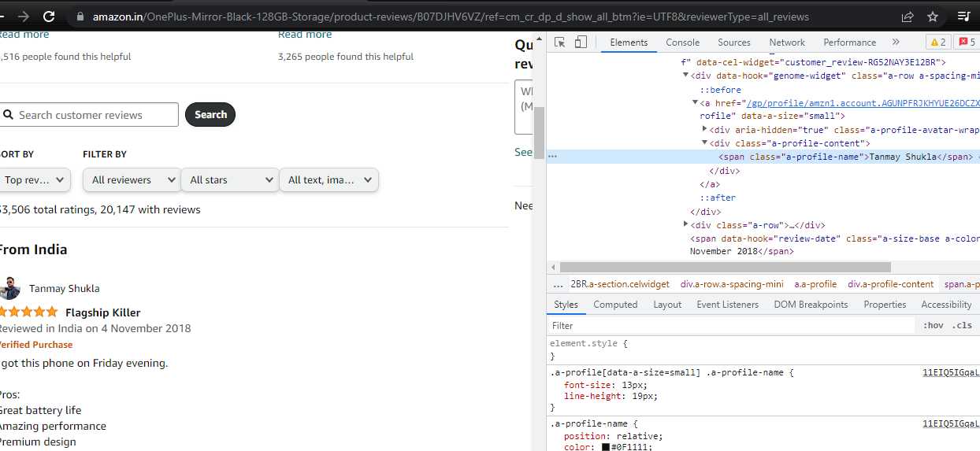The image size is (980, 451).
Task: Expand the a-profile-avatar-wrapper div
Action: tap(704, 129)
